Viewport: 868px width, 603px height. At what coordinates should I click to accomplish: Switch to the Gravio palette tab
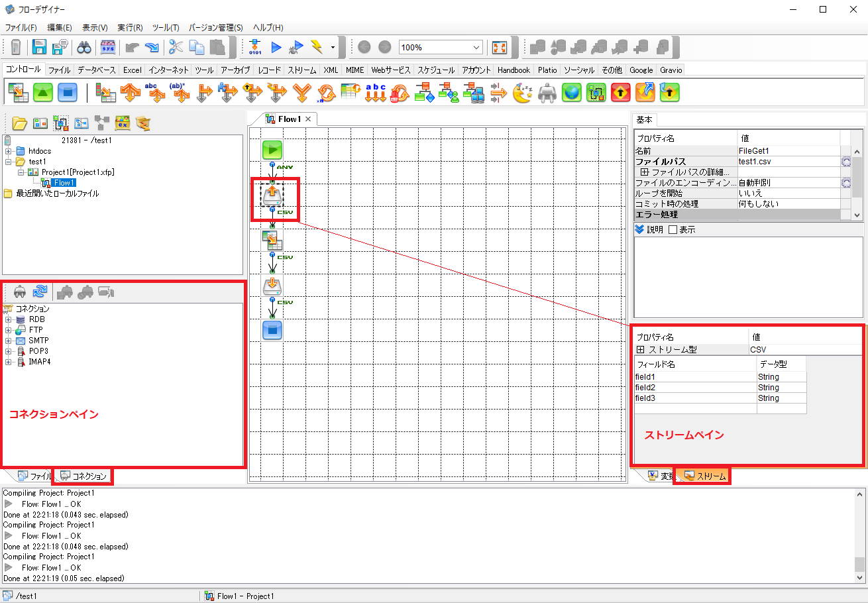click(670, 70)
